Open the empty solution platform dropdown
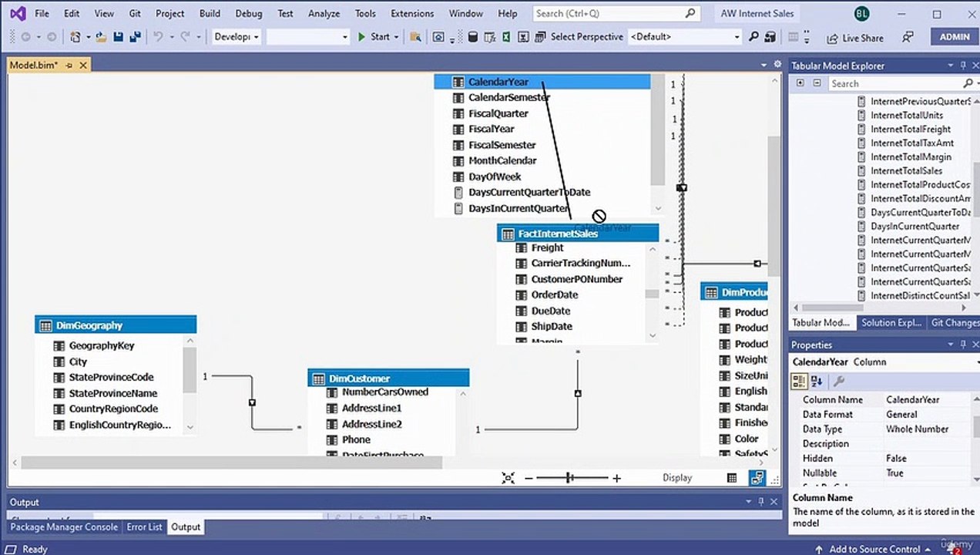Screen dimensions: 980x555 [308, 37]
